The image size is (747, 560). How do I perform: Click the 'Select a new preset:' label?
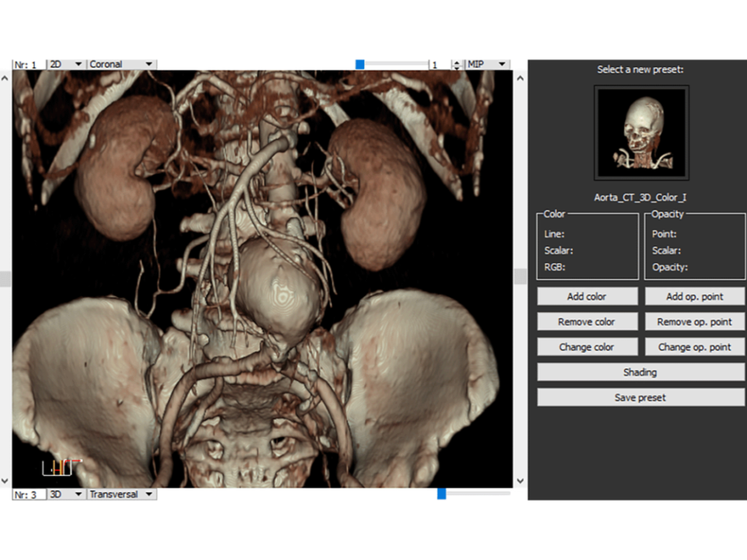click(x=640, y=69)
